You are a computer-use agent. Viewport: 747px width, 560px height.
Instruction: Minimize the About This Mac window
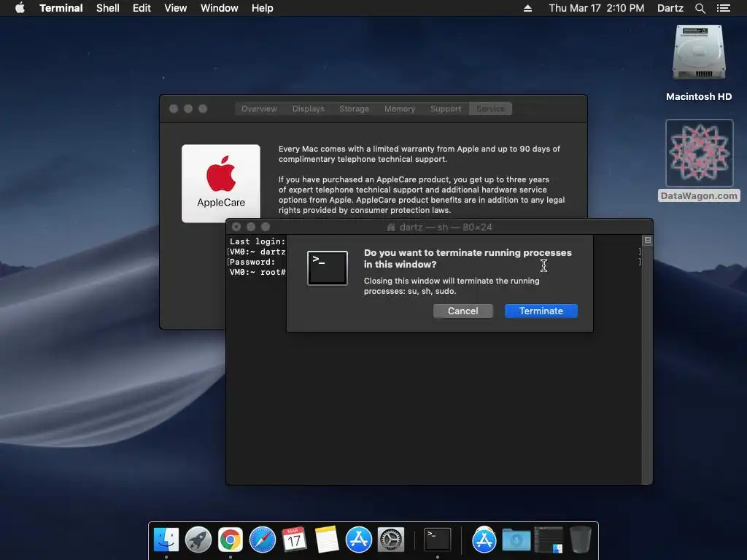coord(188,109)
